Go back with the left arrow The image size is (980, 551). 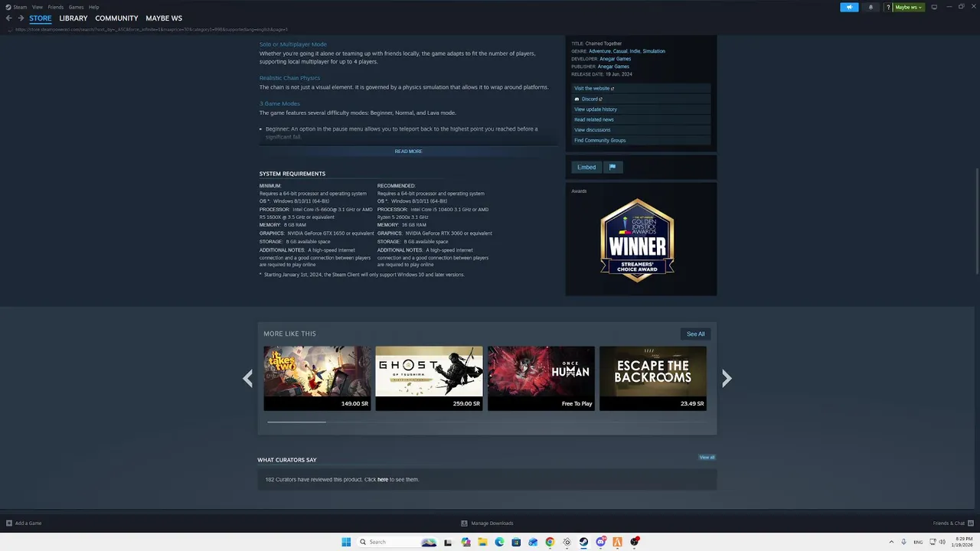9,18
